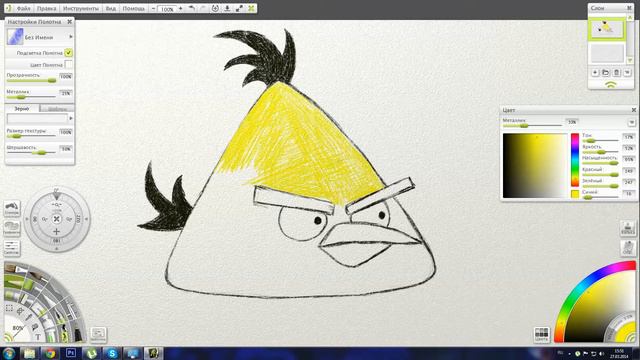The height and width of the screenshot is (360, 640).
Task: Pick a shade in the yellow color square
Action: pos(535,166)
